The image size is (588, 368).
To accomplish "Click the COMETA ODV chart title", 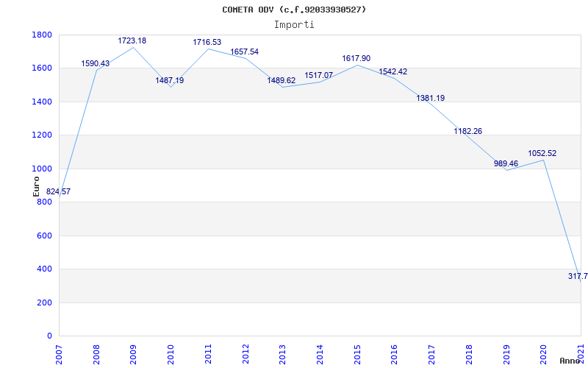I will coord(294,10).
